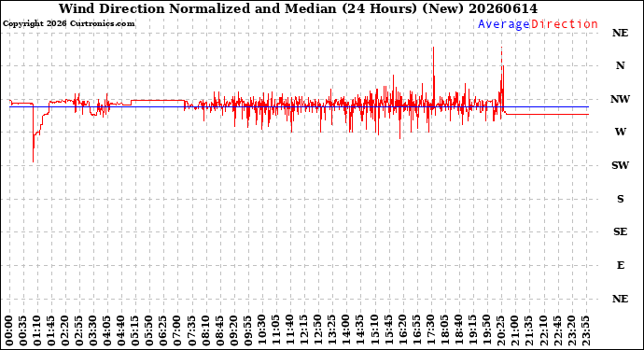Click the 21:35 time axis label

[528, 330]
